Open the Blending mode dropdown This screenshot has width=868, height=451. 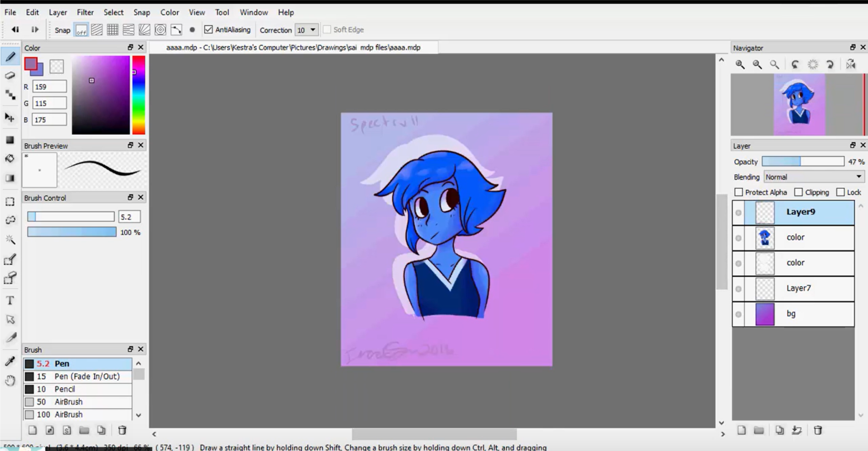coord(814,177)
